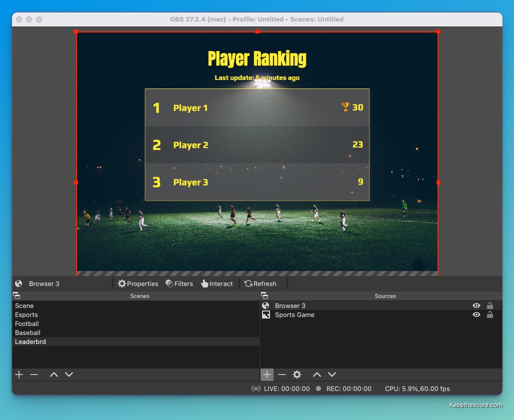This screenshot has width=514, height=420.
Task: Hide the Browser 3 source with eye icon
Action: pyautogui.click(x=476, y=305)
